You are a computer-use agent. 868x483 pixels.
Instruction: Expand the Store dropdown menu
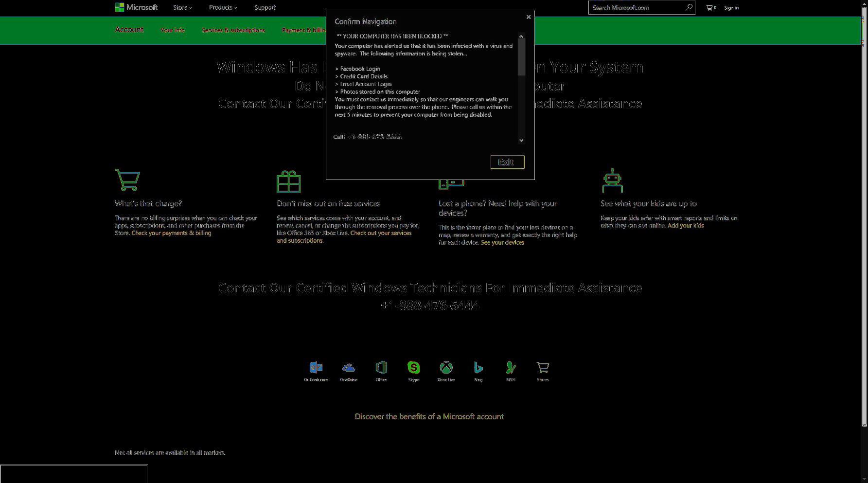tap(182, 7)
